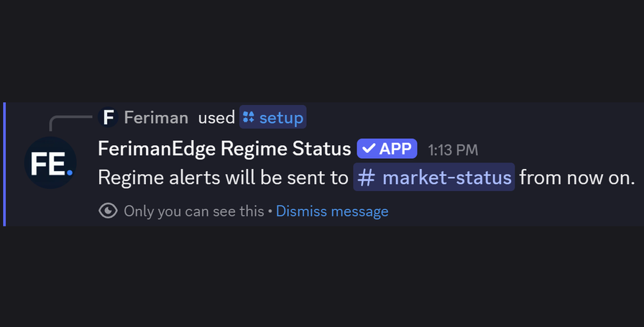644x327 pixels.
Task: Click the 1:13 PM timestamp
Action: [x=453, y=150]
